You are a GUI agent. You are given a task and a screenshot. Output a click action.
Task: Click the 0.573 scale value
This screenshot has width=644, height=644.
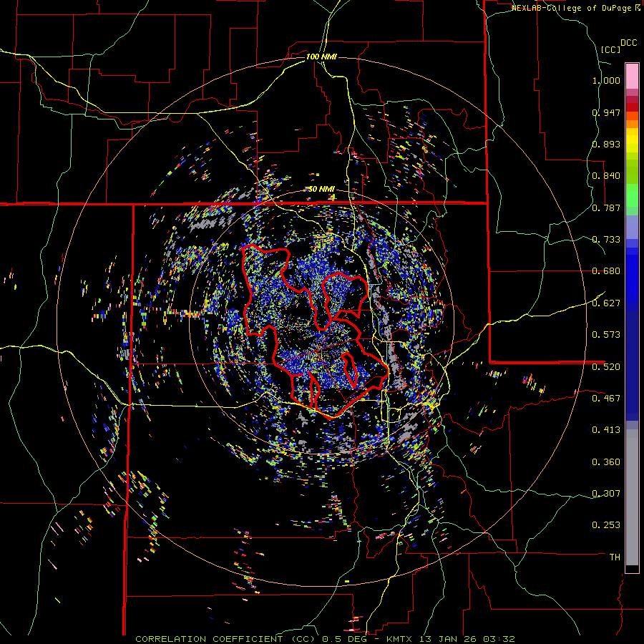point(606,335)
